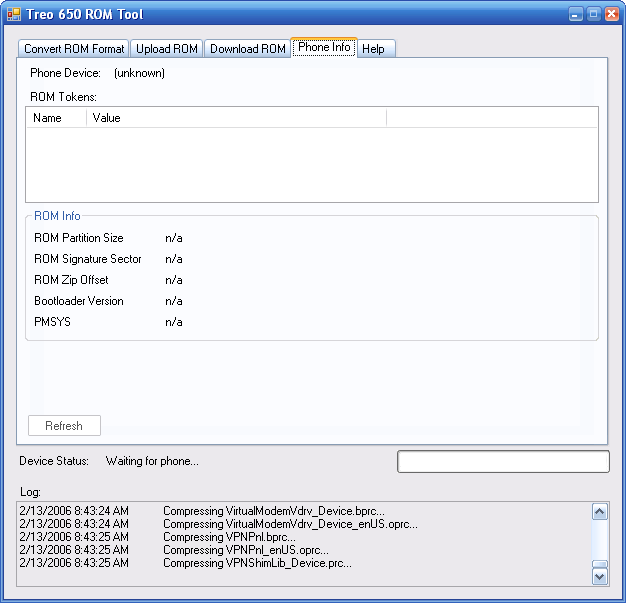Click the ROM Tokens label
The image size is (626, 603).
tap(63, 97)
